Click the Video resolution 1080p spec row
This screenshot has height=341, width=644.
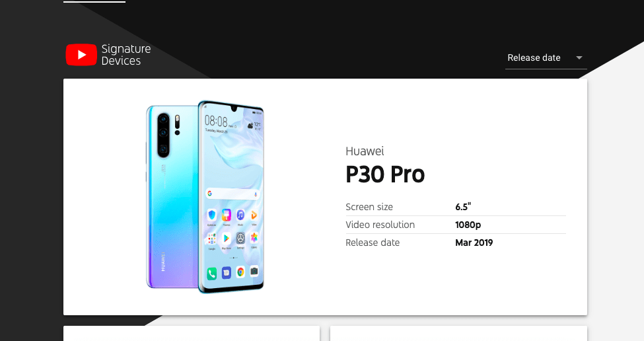click(456, 225)
